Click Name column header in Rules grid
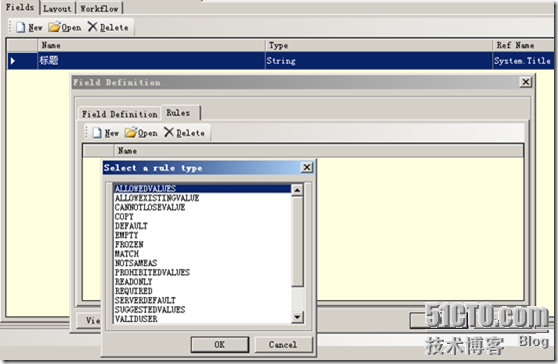 click(319, 151)
